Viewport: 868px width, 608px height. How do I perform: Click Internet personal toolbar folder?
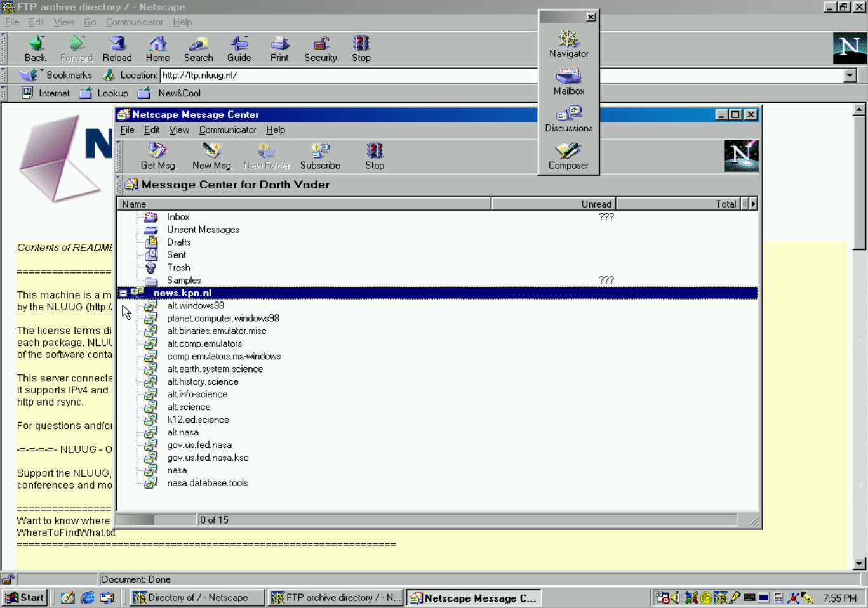(46, 93)
